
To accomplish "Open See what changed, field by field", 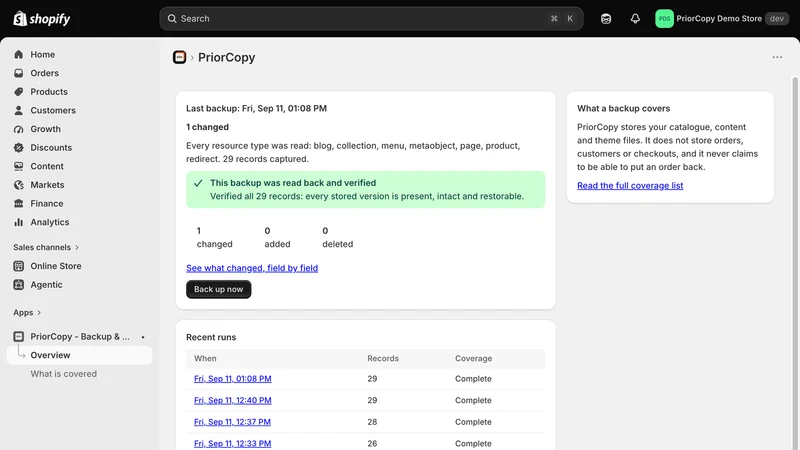I will pyautogui.click(x=252, y=268).
